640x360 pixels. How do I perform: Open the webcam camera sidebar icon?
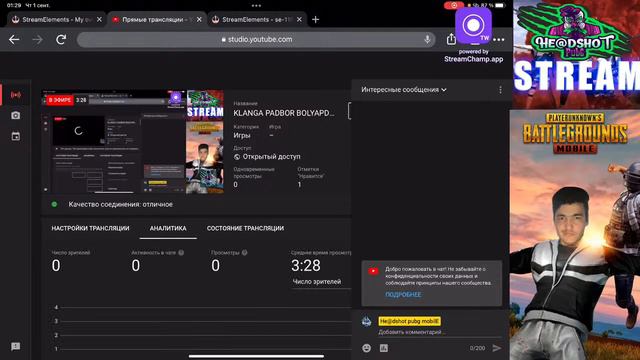tap(16, 116)
